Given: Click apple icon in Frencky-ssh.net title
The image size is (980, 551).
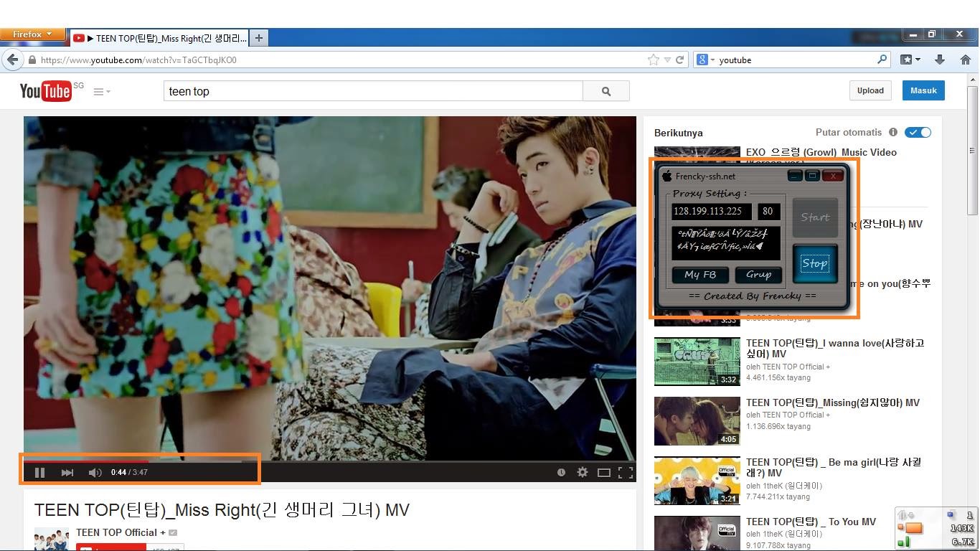Looking at the screenshot, I should pyautogui.click(x=666, y=176).
